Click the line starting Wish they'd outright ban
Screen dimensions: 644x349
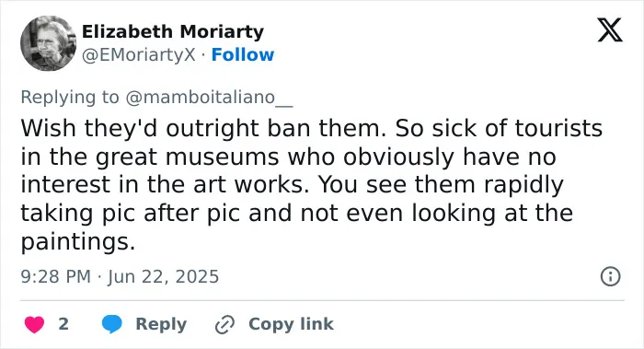point(311,128)
